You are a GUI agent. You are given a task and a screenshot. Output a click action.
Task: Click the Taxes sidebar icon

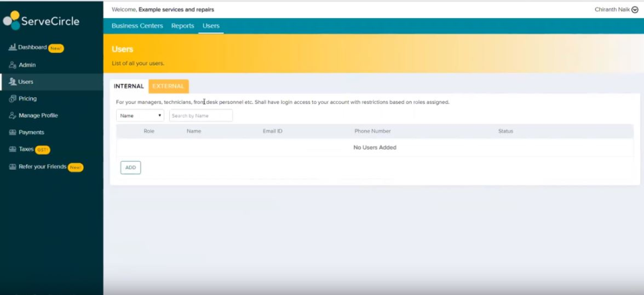click(x=12, y=149)
